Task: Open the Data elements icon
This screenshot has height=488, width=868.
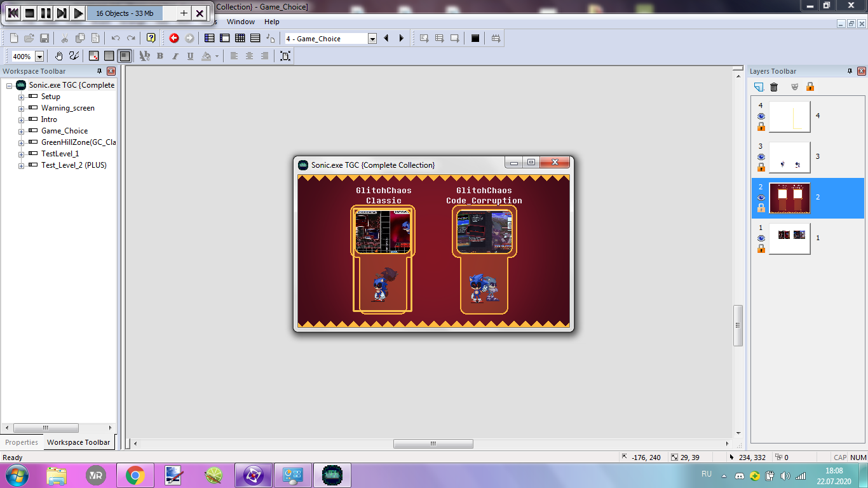Action: (x=271, y=38)
